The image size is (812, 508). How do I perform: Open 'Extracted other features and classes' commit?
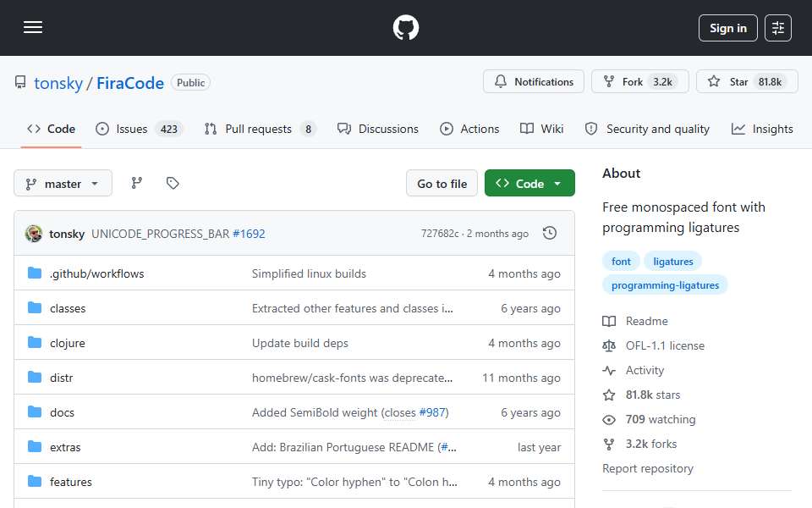(352, 308)
